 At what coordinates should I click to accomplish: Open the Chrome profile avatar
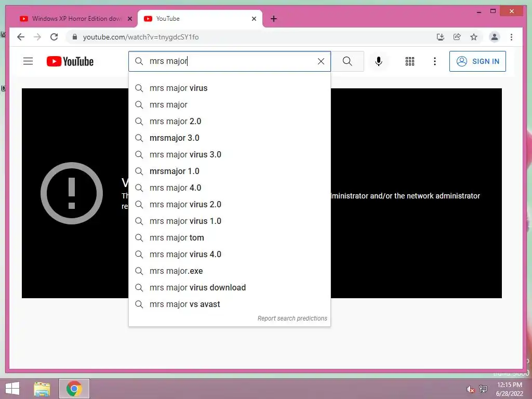[x=495, y=37]
